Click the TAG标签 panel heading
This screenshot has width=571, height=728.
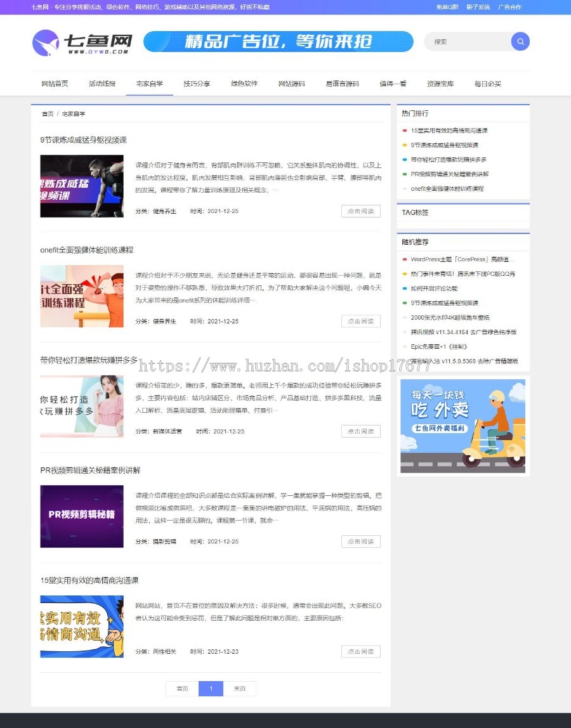pyautogui.click(x=415, y=212)
